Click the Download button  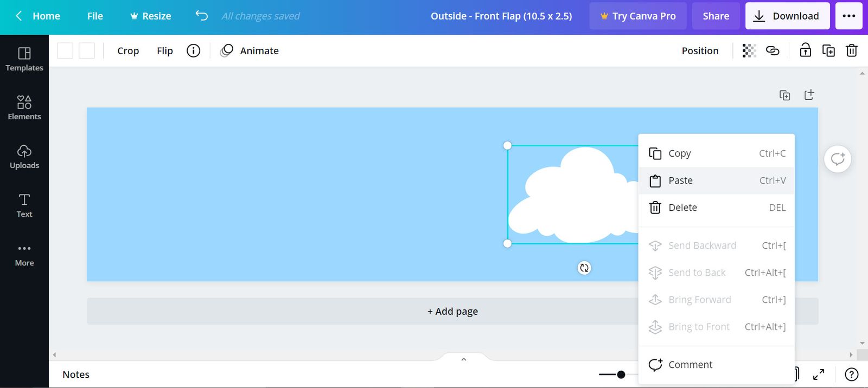click(787, 16)
